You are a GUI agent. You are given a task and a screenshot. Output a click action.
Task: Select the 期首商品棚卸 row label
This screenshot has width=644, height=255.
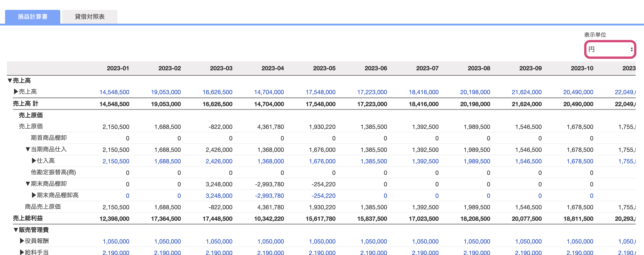coord(49,138)
